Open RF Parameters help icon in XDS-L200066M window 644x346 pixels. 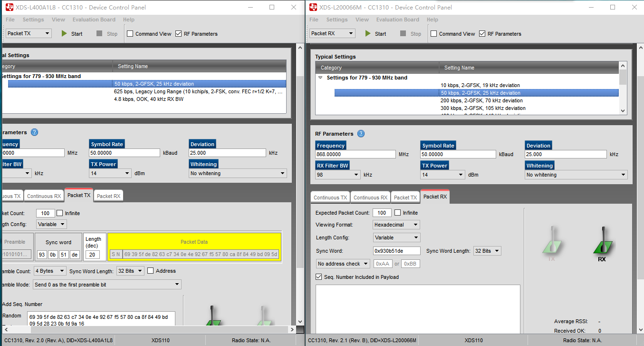pyautogui.click(x=361, y=134)
